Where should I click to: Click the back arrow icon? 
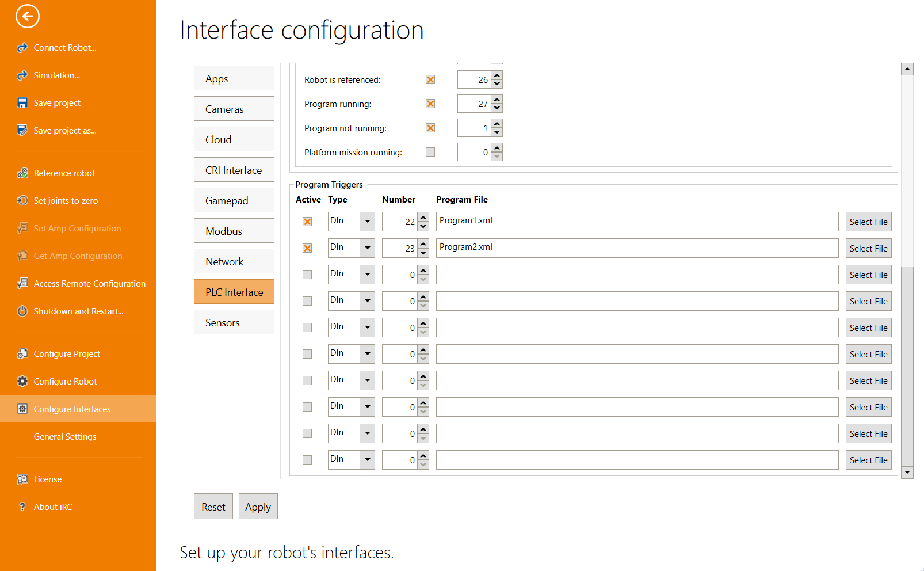point(28,16)
